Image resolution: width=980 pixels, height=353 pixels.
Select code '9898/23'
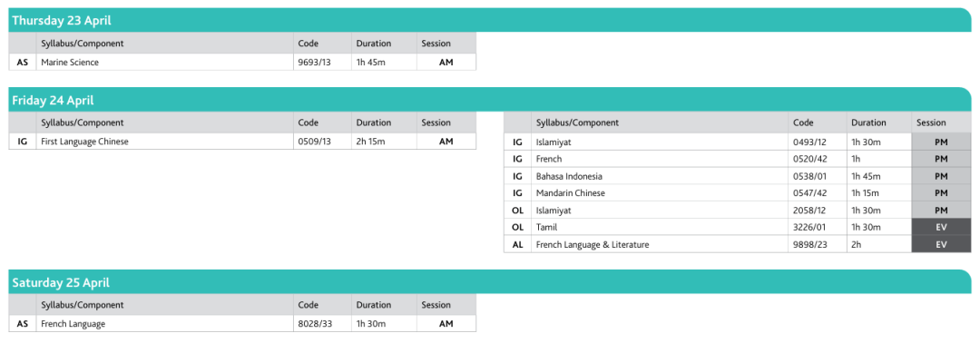pyautogui.click(x=817, y=245)
